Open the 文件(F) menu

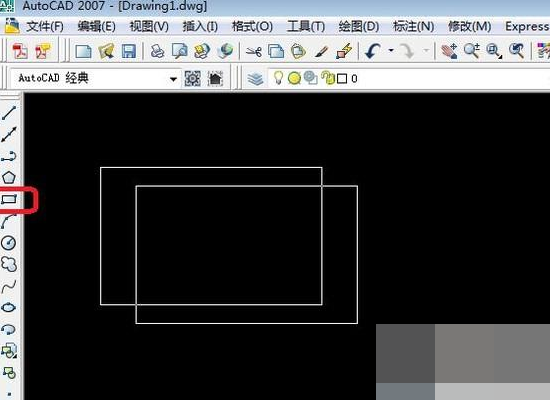45,27
